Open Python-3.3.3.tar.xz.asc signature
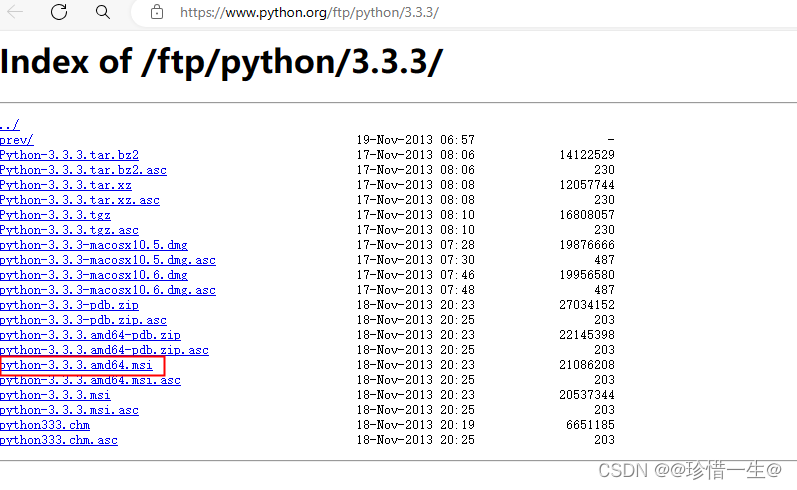Image resolution: width=797 pixels, height=490 pixels. 80,200
